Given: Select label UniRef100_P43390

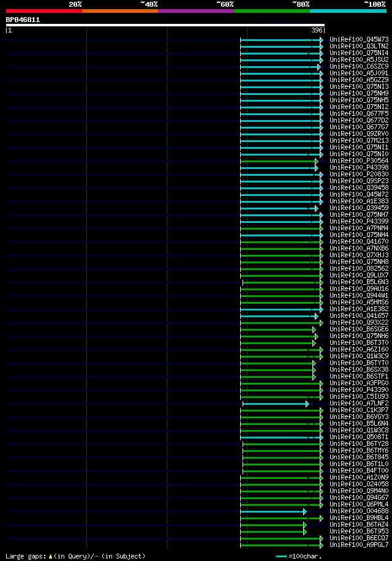Looking at the screenshot, I should pyautogui.click(x=359, y=390).
